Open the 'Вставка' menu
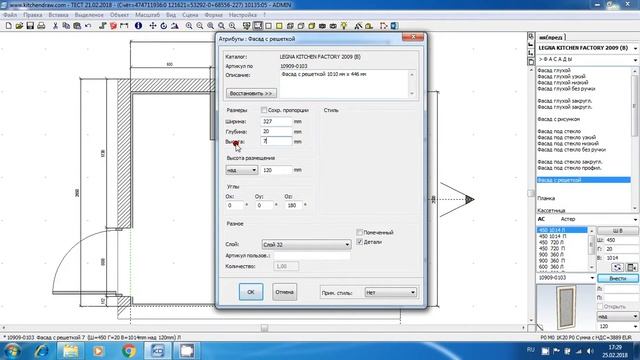Image resolution: width=640 pixels, height=360 pixels. click(x=58, y=15)
